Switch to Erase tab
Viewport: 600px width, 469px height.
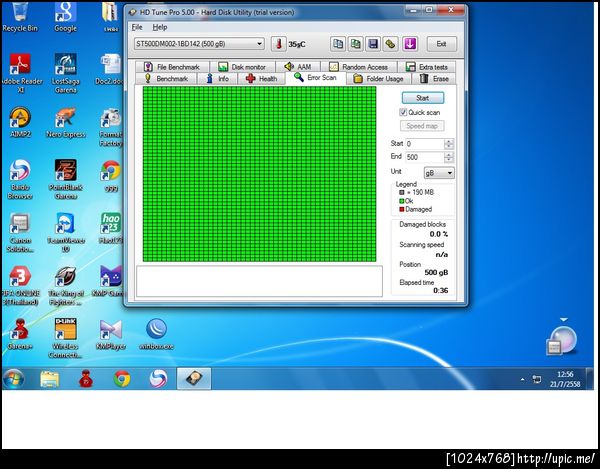click(434, 78)
